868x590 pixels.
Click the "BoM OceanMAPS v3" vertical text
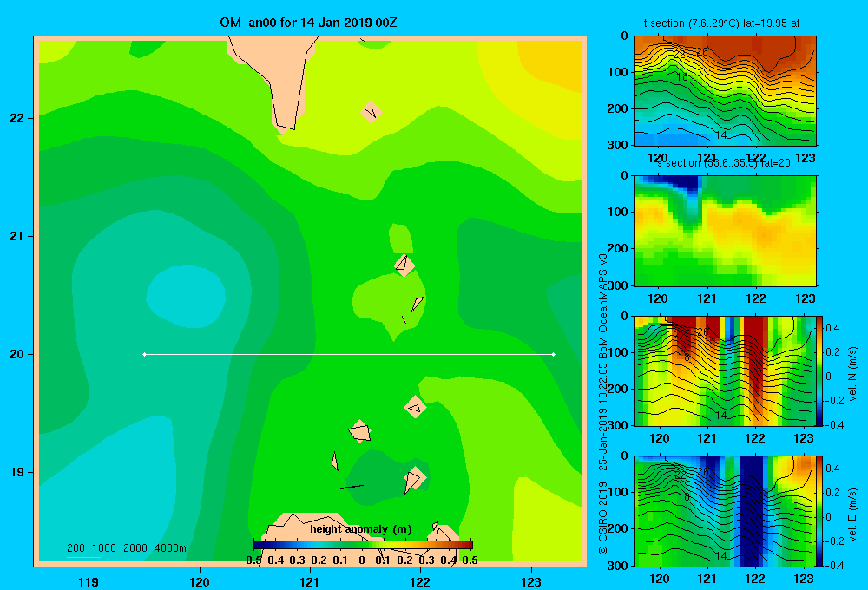(x=603, y=308)
